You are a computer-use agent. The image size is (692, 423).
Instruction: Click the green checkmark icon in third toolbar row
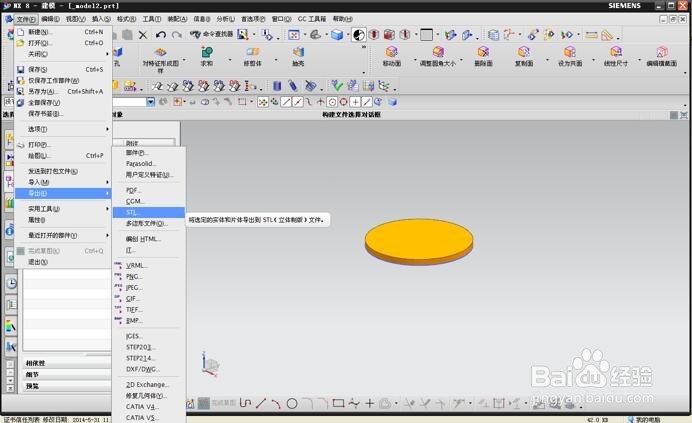[337, 86]
